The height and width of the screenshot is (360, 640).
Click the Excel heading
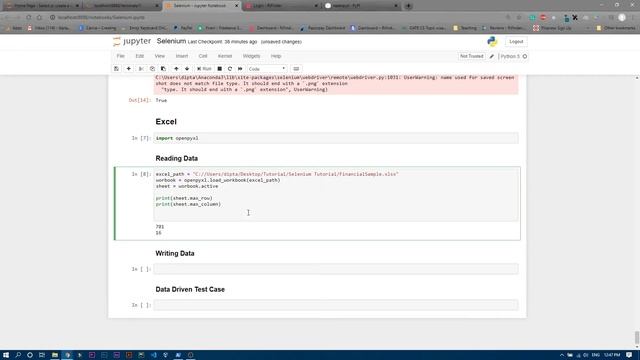tap(166, 122)
